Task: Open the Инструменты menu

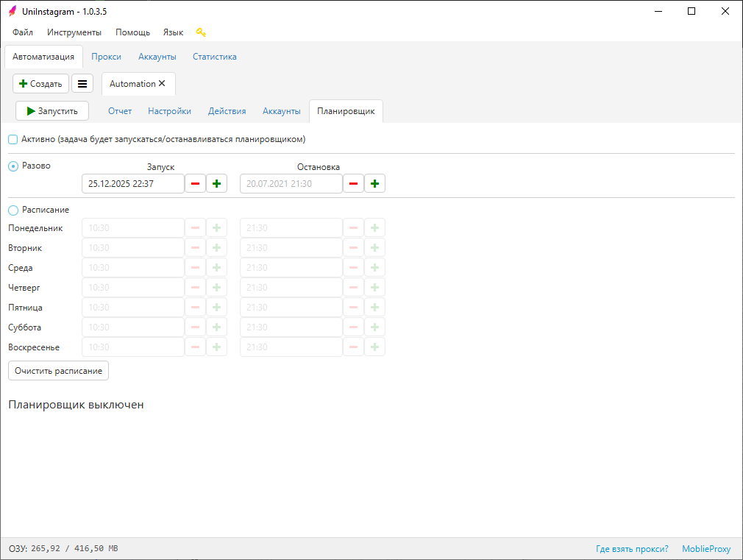Action: tap(74, 32)
